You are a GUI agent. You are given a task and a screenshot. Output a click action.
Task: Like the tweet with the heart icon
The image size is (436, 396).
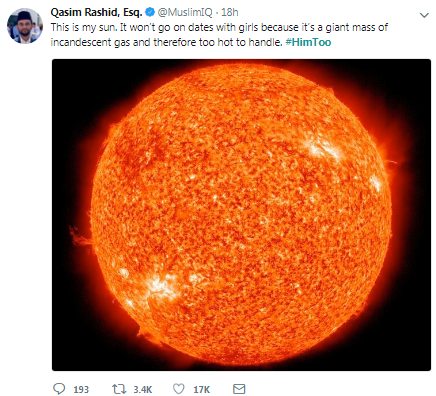click(x=179, y=389)
